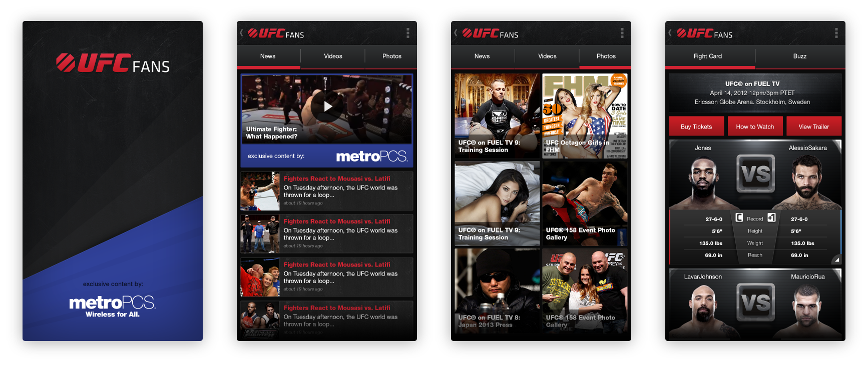The width and height of the screenshot is (868, 365).
Task: Click Jones's '69.0 in' reach value
Action: [x=714, y=255]
